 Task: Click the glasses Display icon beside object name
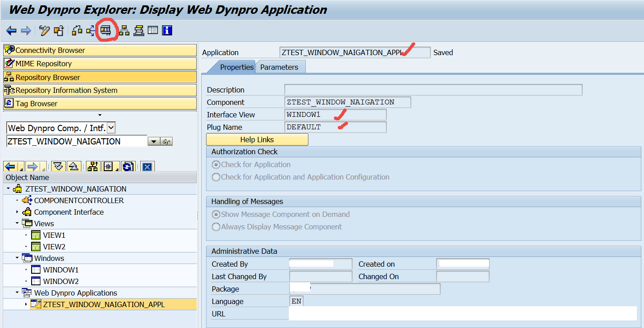coord(167,142)
